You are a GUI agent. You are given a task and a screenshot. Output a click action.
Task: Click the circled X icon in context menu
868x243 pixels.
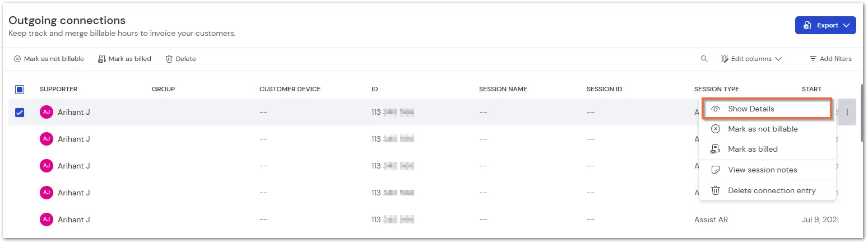pos(715,129)
